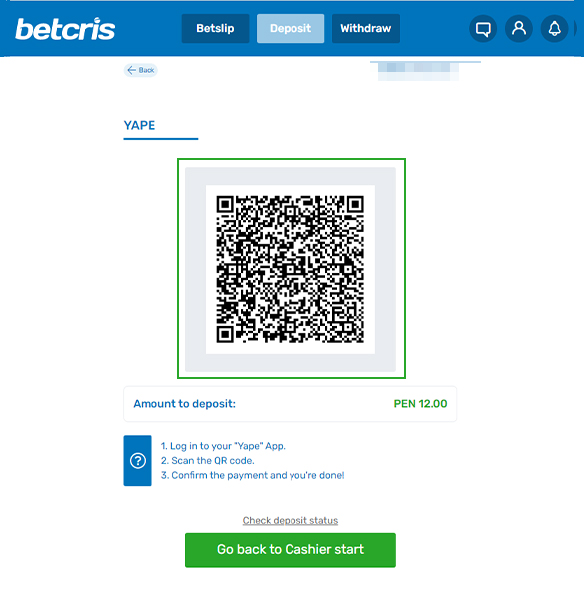Image resolution: width=584 pixels, height=590 pixels.
Task: Switch to the Withdraw tab
Action: pos(366,29)
